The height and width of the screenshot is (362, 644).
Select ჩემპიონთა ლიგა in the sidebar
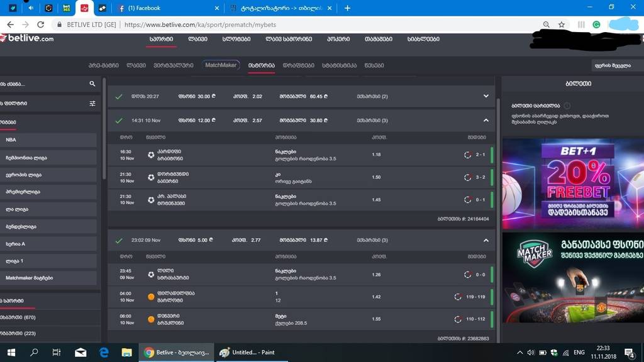[x=48, y=158]
